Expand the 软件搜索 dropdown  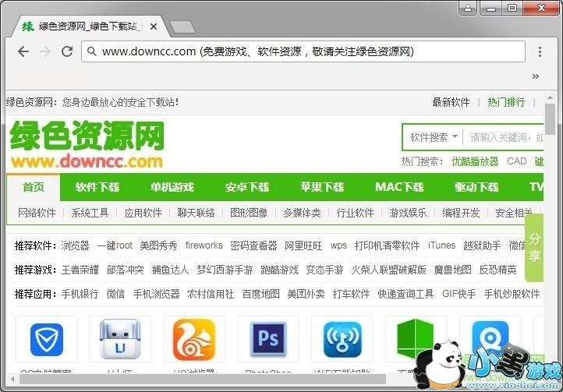[434, 137]
